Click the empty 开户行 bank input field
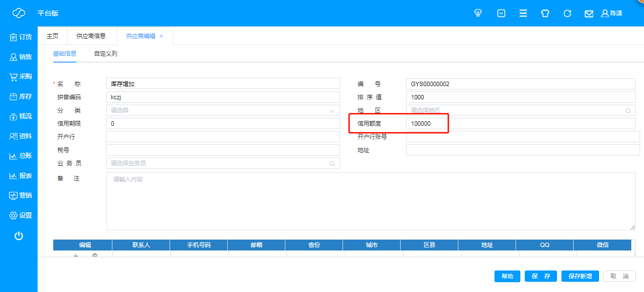 [223, 136]
